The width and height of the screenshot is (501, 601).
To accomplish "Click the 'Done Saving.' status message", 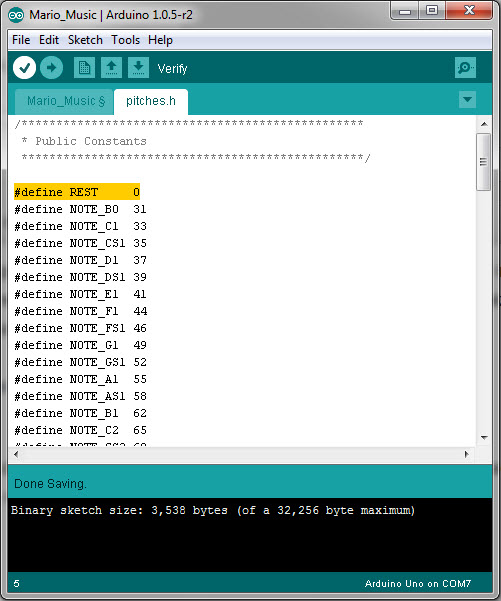I will 50,484.
